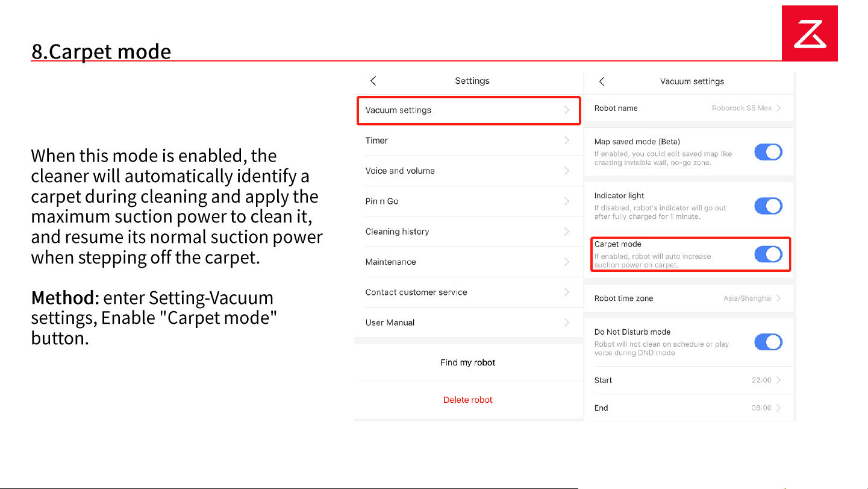
Task: Click the 'Carpet mode' setting label
Action: pos(618,244)
